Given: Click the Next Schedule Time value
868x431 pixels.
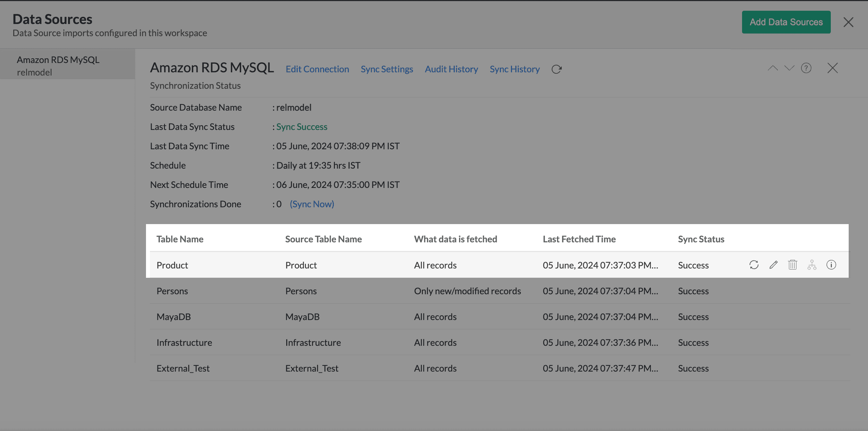Looking at the screenshot, I should coord(338,185).
